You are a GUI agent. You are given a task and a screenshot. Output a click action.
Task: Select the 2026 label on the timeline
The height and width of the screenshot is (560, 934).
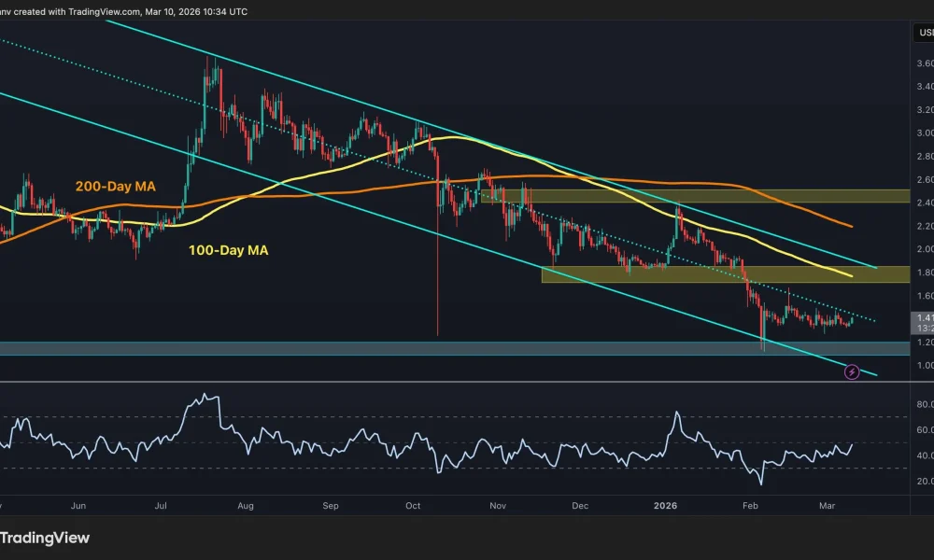666,505
